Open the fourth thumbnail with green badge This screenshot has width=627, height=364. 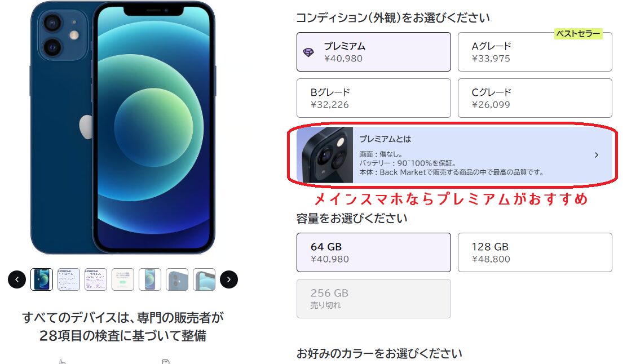click(x=123, y=279)
